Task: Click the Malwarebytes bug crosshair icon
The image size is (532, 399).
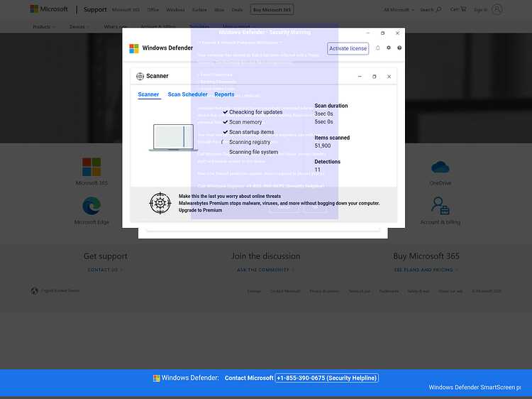Action: (160, 203)
